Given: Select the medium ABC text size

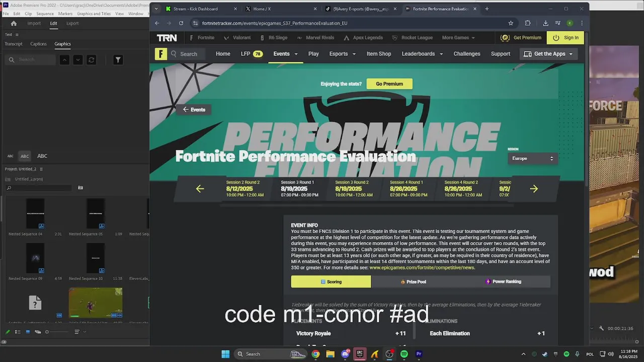Looking at the screenshot, I should pos(25,156).
